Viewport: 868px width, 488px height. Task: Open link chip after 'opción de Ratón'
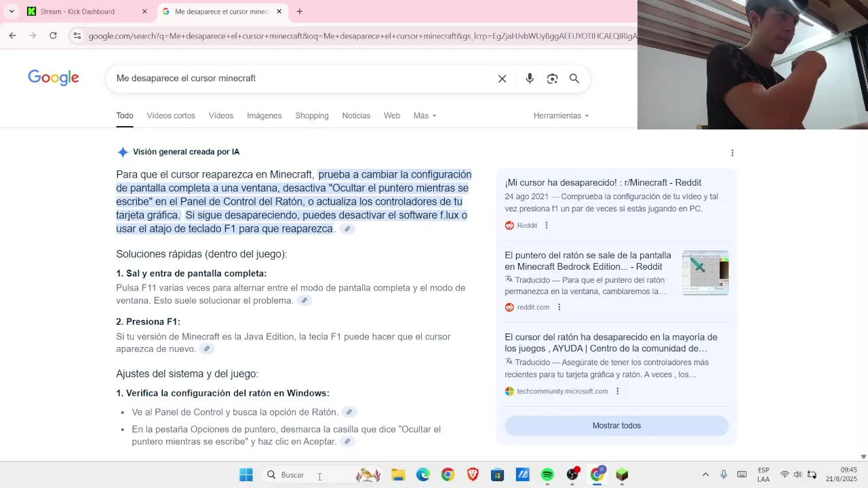[x=349, y=412]
